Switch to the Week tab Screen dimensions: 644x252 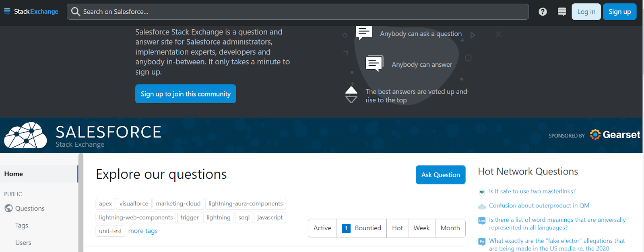421,228
